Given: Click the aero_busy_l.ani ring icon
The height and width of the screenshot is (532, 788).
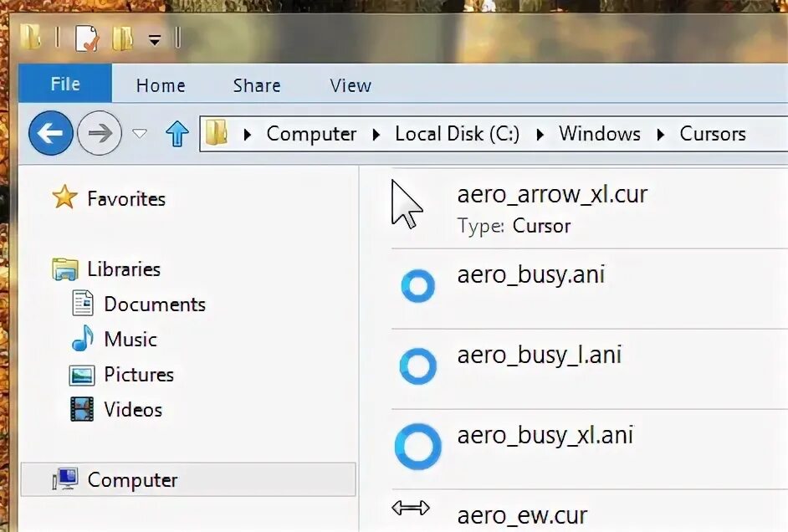Looking at the screenshot, I should coord(418,366).
